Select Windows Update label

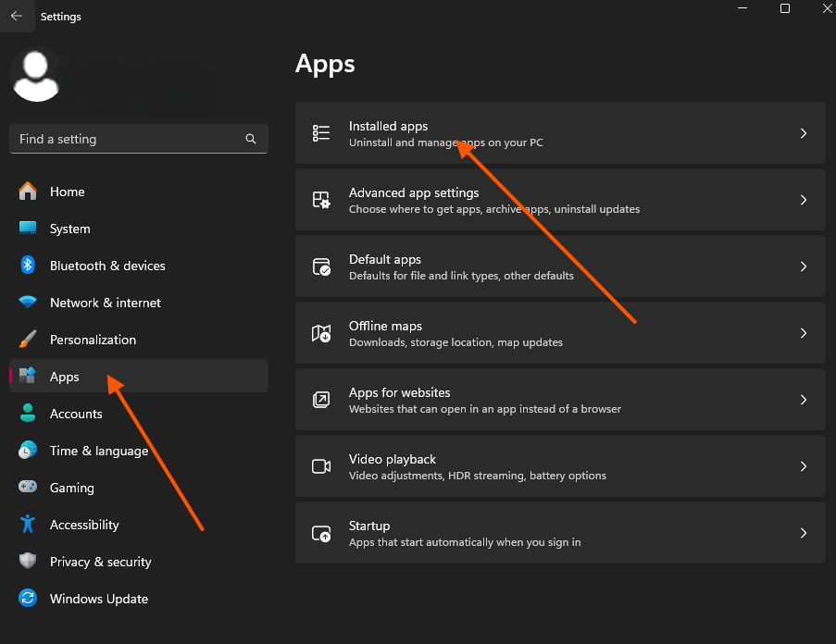[99, 599]
